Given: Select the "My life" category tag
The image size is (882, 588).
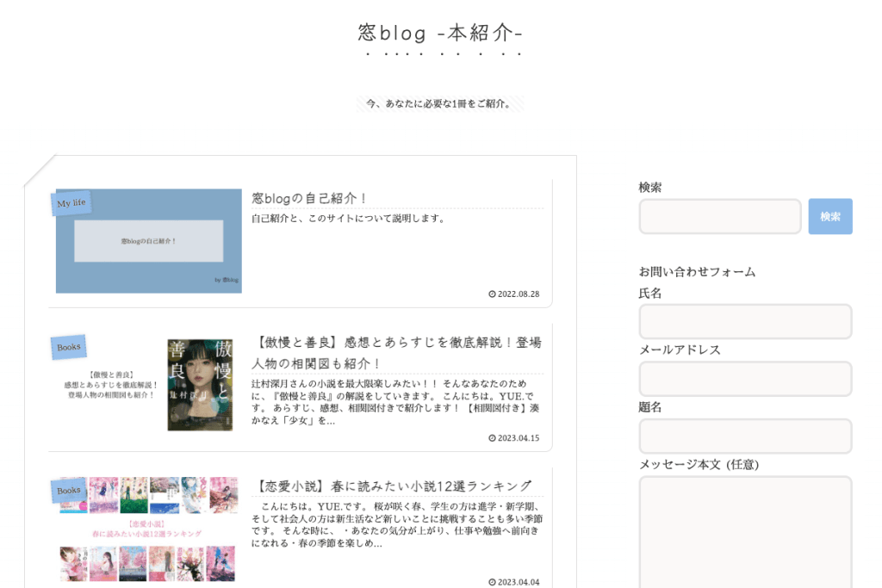Looking at the screenshot, I should click(71, 202).
